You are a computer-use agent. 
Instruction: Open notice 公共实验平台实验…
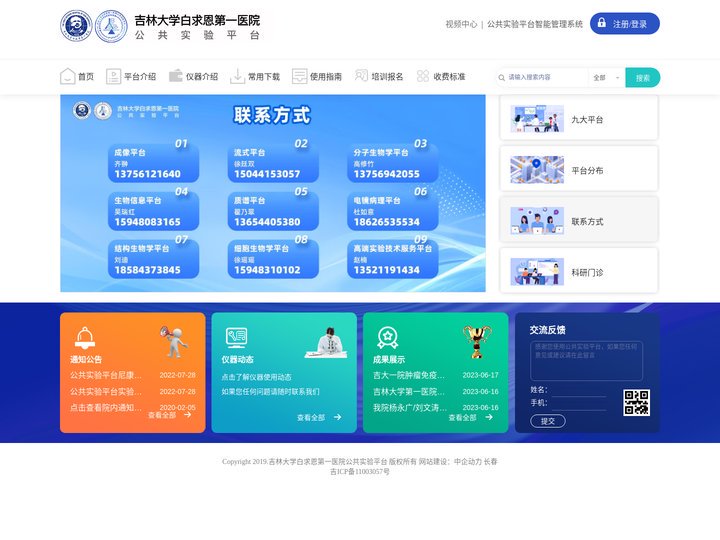(x=106, y=392)
